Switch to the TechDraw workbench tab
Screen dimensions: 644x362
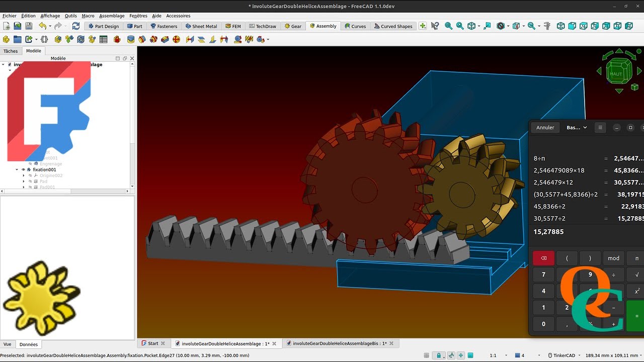(263, 26)
